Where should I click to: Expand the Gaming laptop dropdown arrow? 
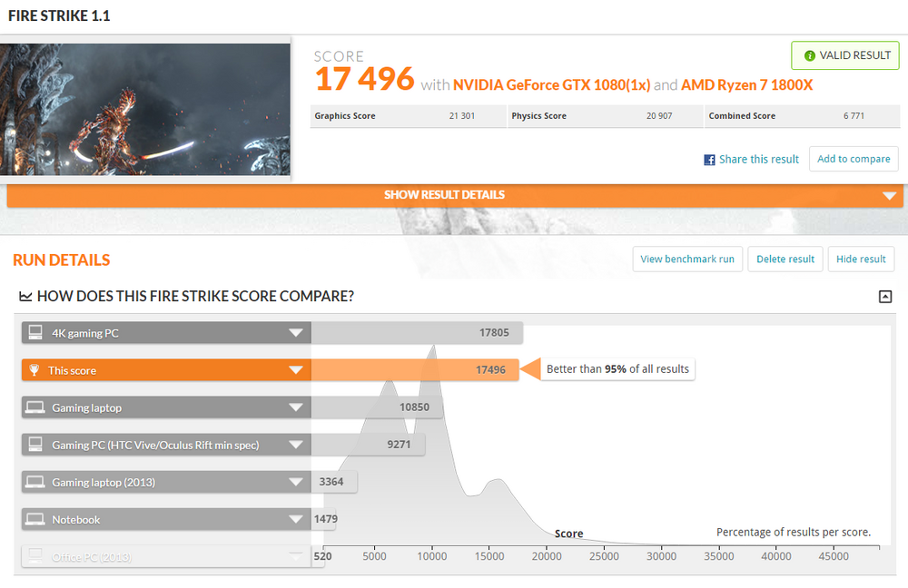(x=296, y=407)
